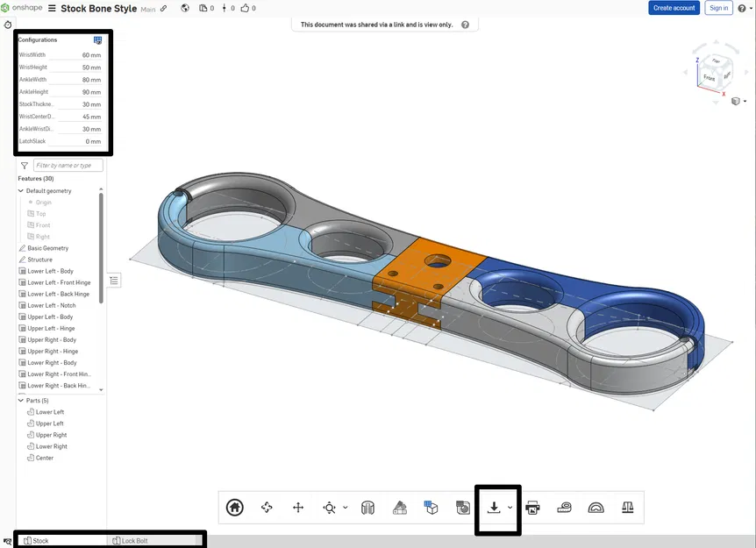Image resolution: width=756 pixels, height=548 pixels.
Task: Click the print icon
Action: click(532, 508)
